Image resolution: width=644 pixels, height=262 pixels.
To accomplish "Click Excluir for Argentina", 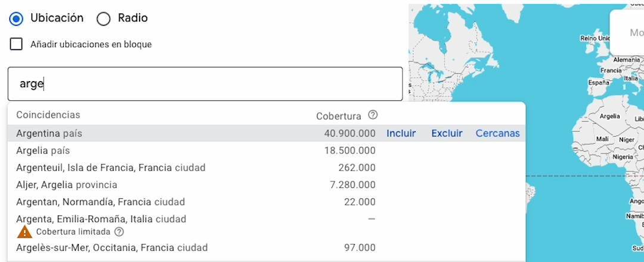I will (x=447, y=134).
